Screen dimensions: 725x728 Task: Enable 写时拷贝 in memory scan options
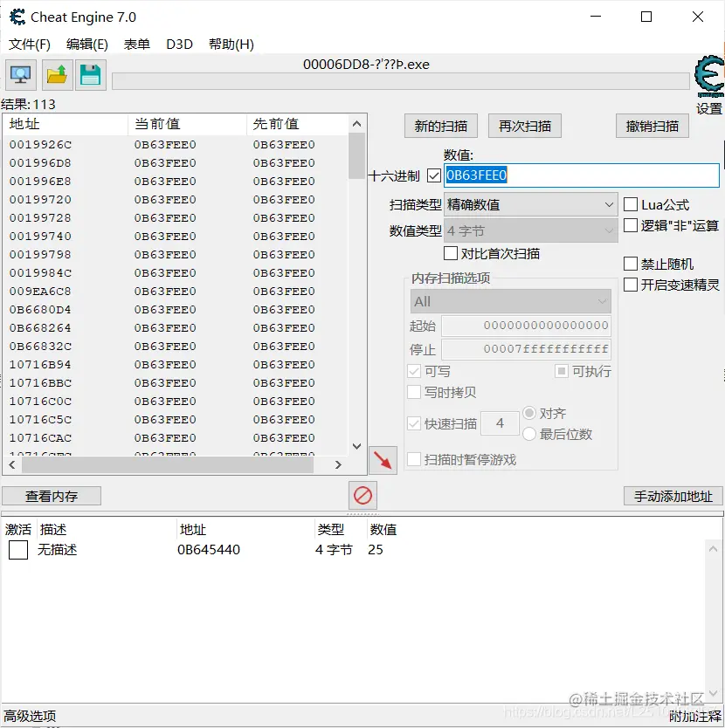point(415,392)
